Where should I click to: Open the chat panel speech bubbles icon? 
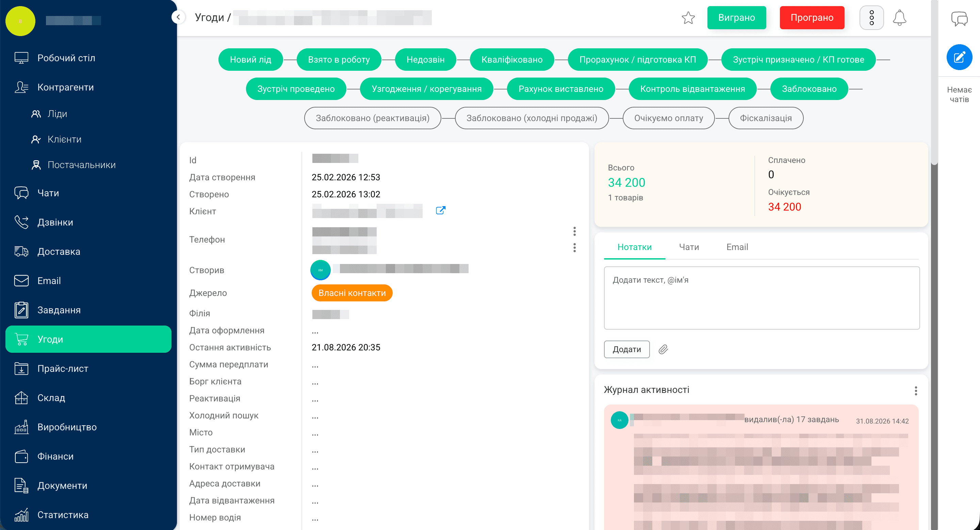coord(959,19)
